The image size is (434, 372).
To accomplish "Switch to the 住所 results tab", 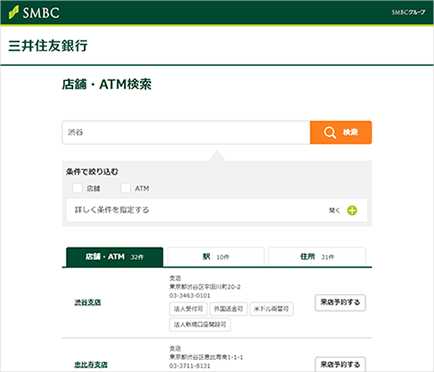I will [x=317, y=257].
